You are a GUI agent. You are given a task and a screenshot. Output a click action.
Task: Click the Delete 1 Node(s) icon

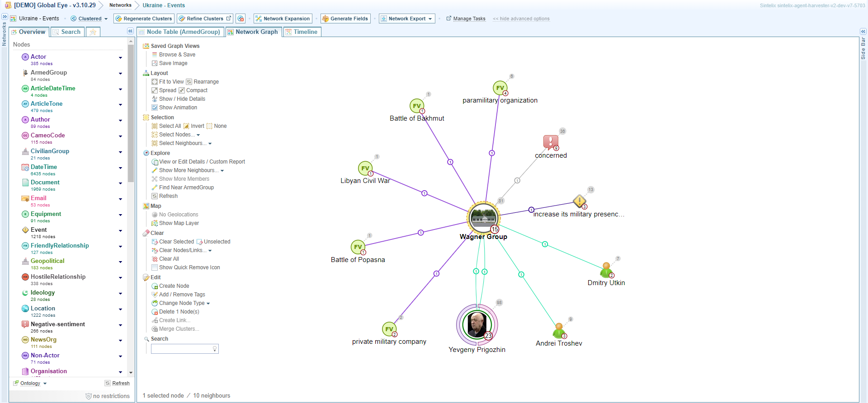[x=155, y=312]
